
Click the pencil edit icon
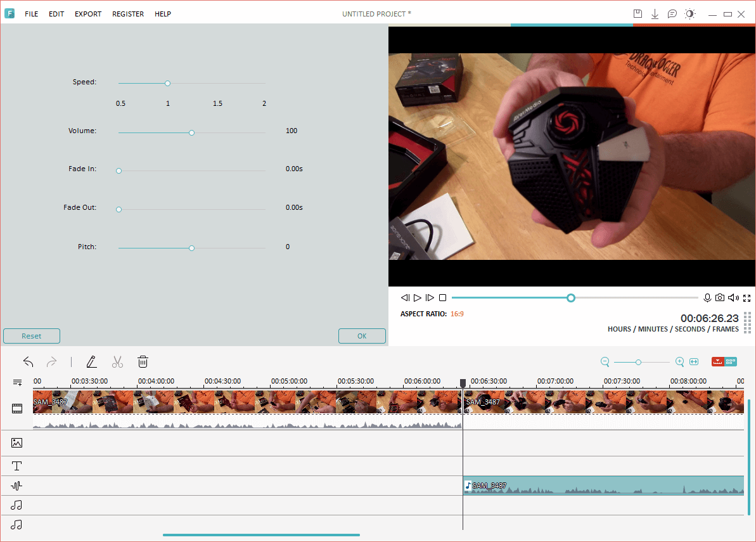[92, 362]
